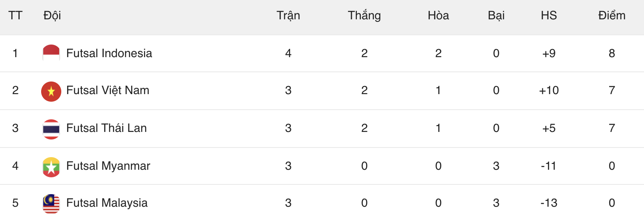The image size is (644, 221).
Task: Click the TT rank column header
Action: coord(16,16)
